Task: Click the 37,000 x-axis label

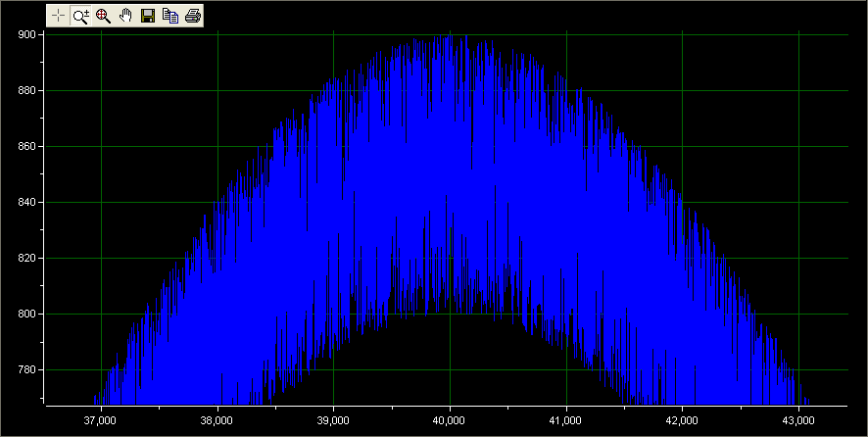Action: click(101, 420)
